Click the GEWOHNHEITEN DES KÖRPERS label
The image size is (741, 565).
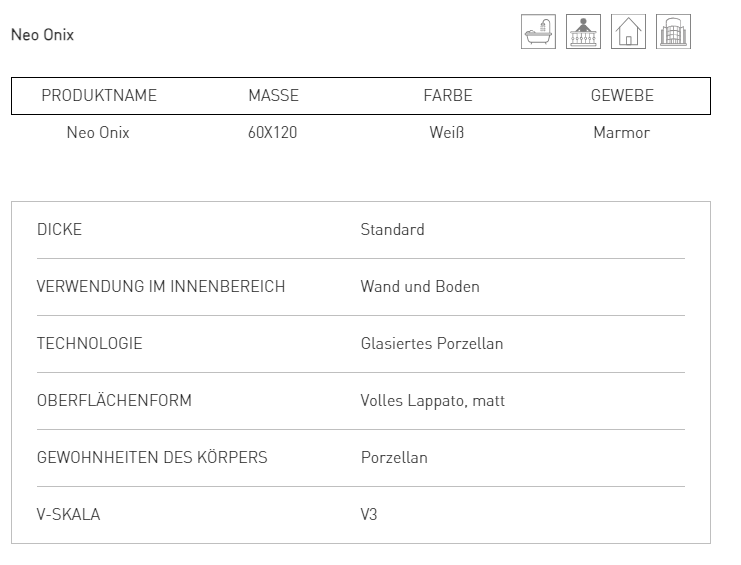coord(152,458)
